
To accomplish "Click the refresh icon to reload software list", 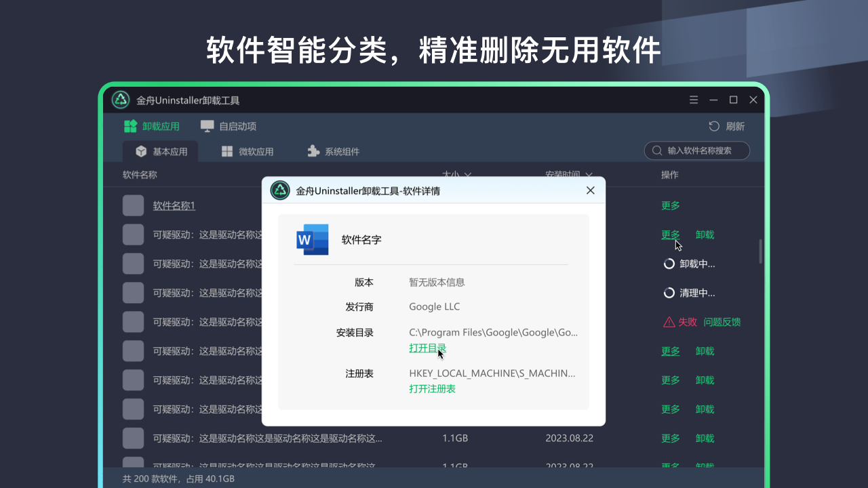I will pos(713,126).
